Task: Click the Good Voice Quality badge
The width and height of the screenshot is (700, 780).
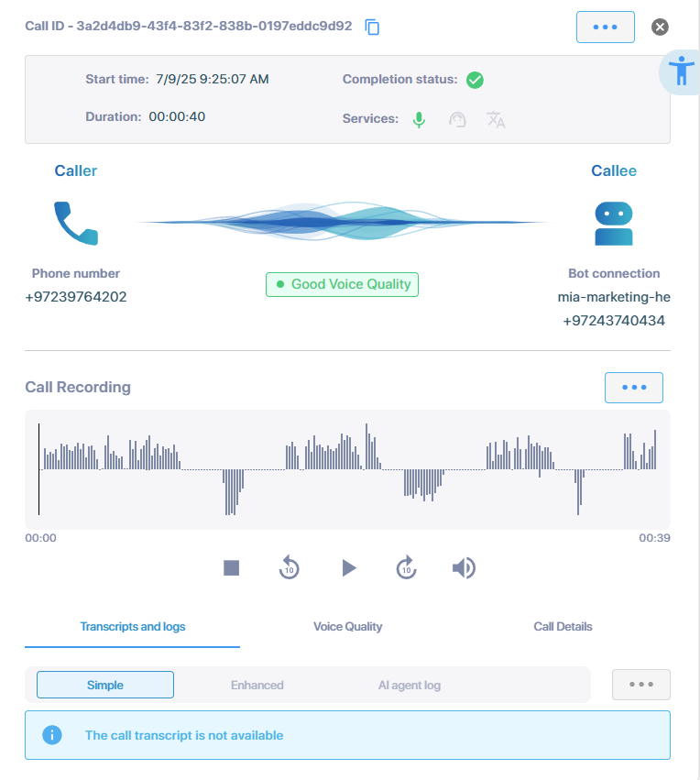Action: pyautogui.click(x=342, y=284)
